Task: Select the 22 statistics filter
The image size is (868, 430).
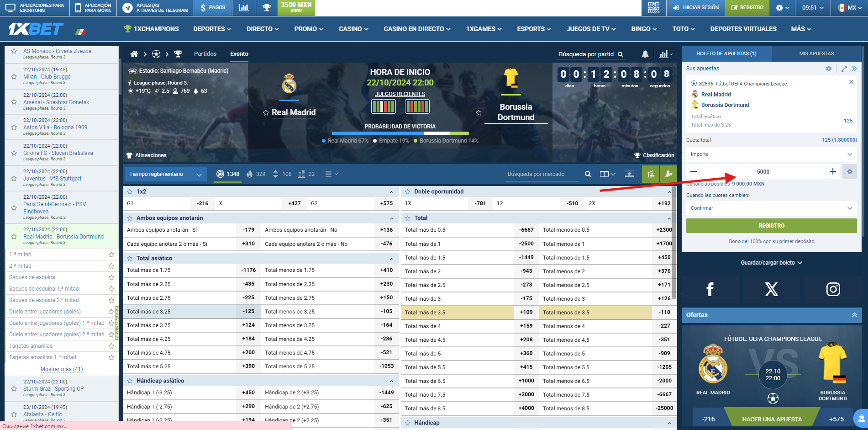Action: point(306,174)
